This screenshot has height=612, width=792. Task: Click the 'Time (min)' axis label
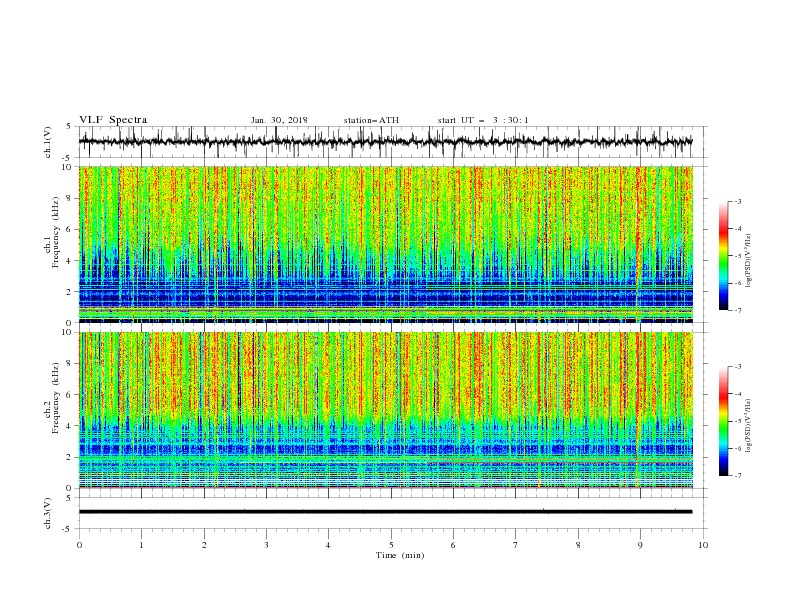(x=400, y=555)
